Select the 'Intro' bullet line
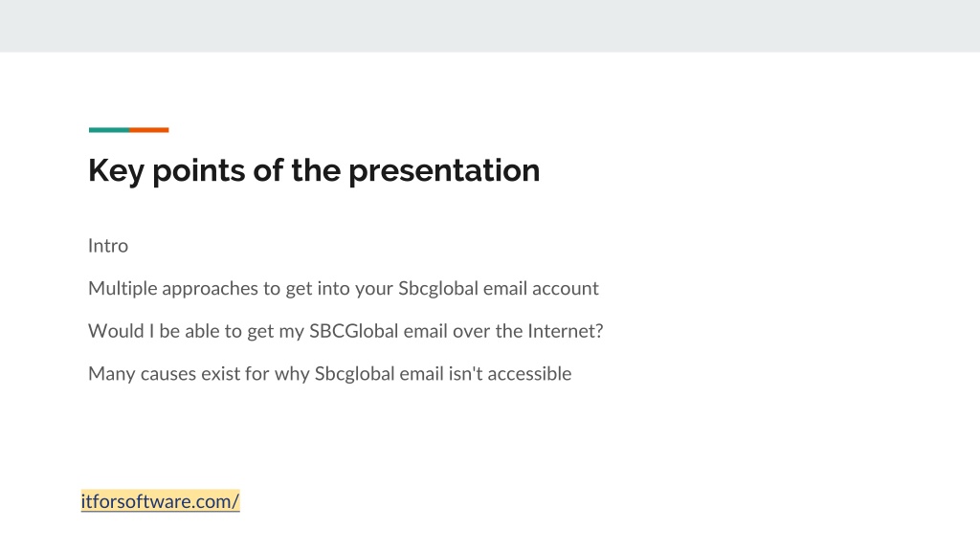The width and height of the screenshot is (980, 551). coord(108,246)
